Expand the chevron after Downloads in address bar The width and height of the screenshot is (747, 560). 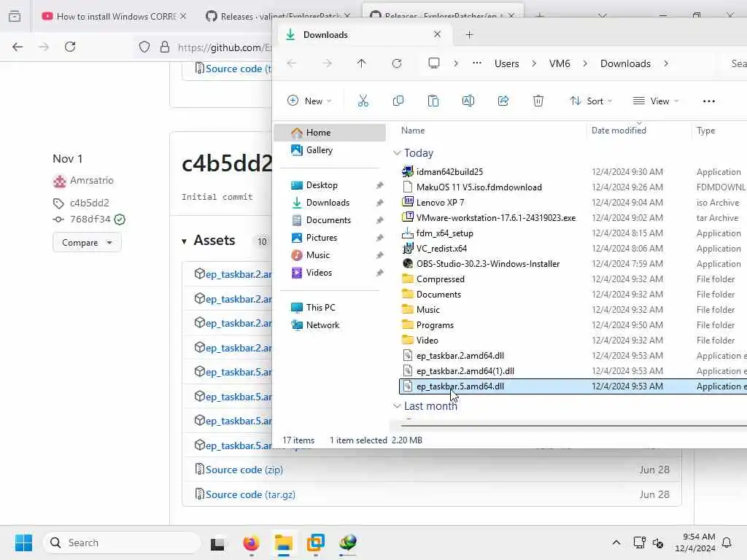(x=665, y=63)
